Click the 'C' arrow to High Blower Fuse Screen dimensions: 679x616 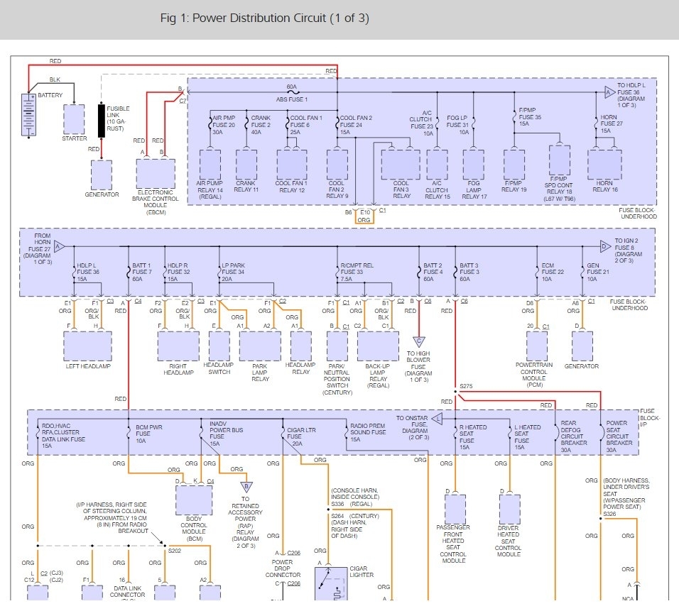pos(419,342)
